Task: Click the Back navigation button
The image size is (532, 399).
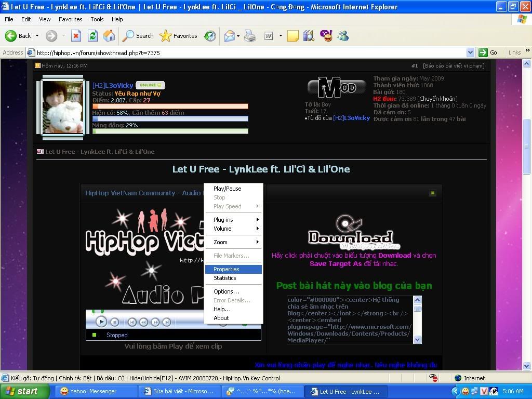Action: click(18, 36)
